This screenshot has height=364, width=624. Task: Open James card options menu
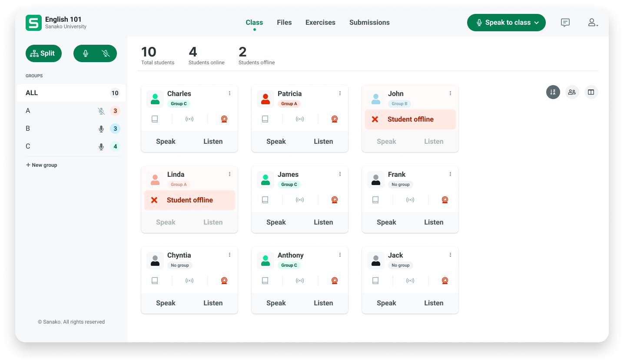pos(340,174)
